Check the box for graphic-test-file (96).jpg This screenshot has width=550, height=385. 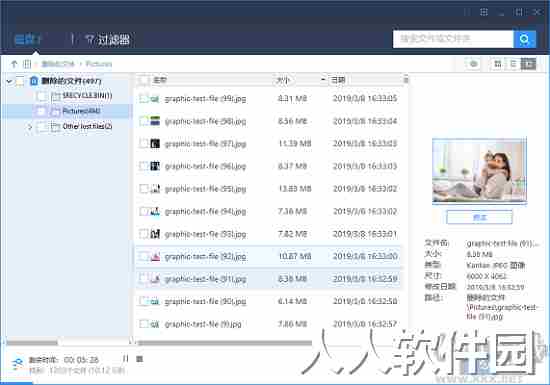pos(143,166)
